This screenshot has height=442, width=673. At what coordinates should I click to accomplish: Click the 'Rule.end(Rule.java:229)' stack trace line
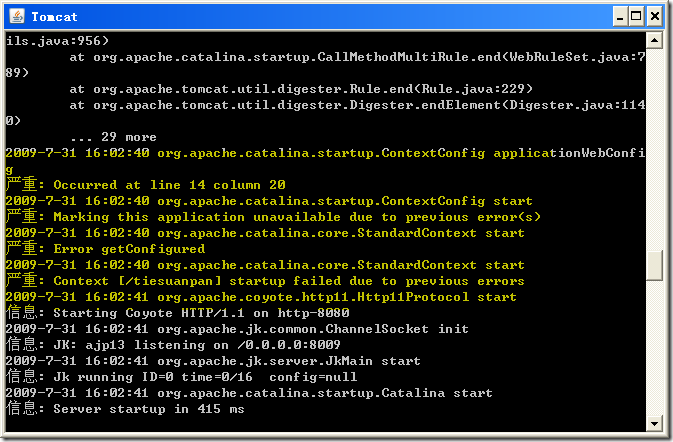click(x=301, y=89)
